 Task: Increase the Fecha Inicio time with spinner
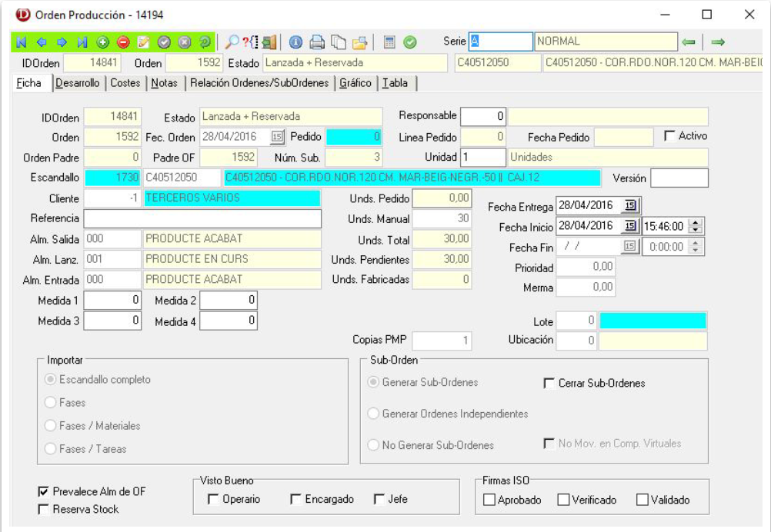coord(696,222)
